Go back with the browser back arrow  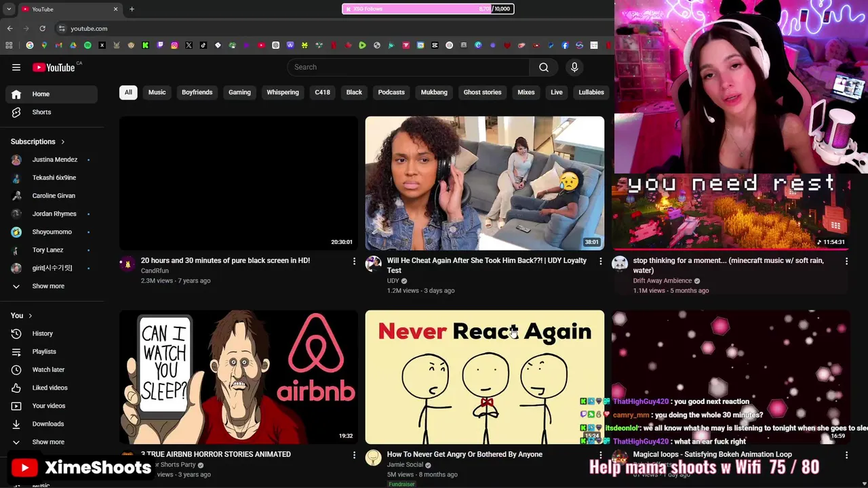9,28
